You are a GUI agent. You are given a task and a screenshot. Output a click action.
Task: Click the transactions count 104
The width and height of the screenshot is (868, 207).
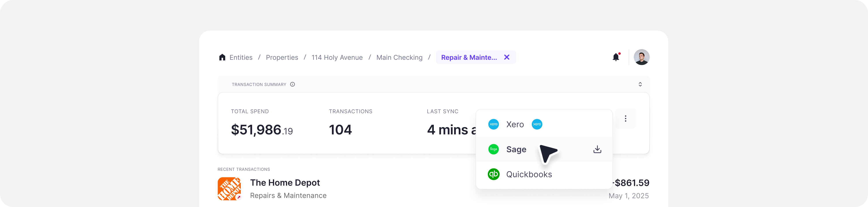point(340,130)
